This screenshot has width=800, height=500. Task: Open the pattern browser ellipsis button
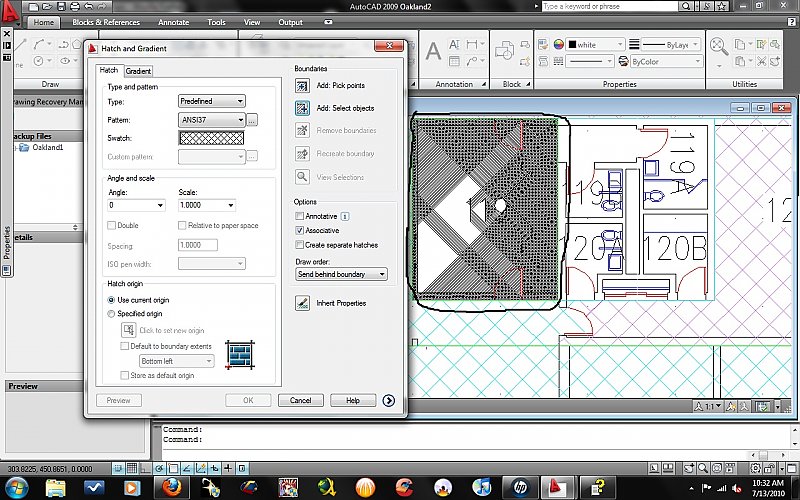[253, 120]
